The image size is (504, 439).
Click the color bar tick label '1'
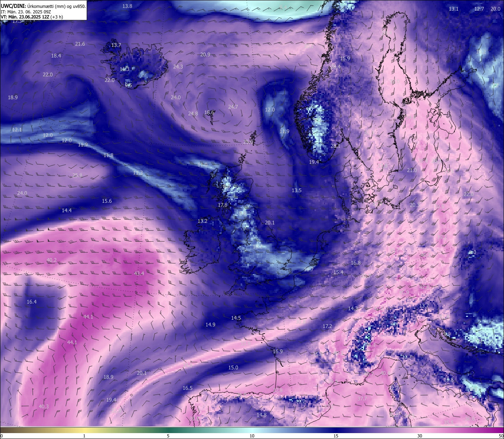tap(84, 436)
